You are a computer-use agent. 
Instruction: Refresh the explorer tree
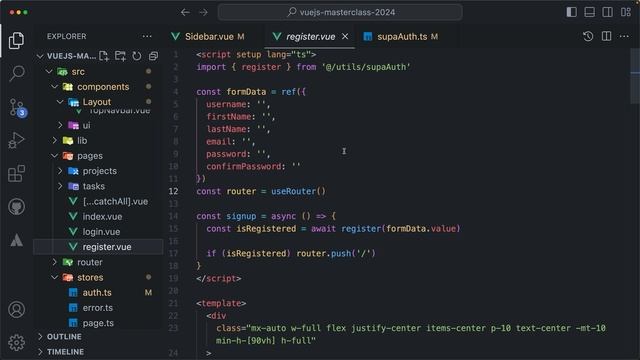pos(137,56)
